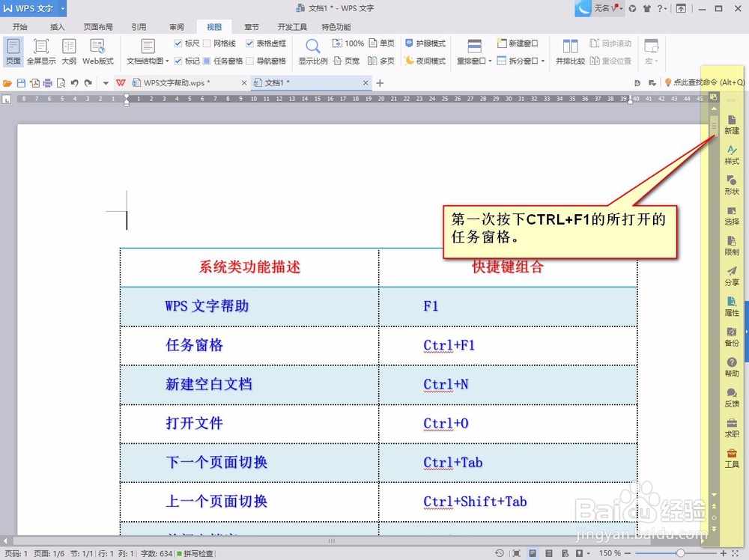The image size is (749, 560).
Task: Open the Share (分享) side panel
Action: click(731, 276)
